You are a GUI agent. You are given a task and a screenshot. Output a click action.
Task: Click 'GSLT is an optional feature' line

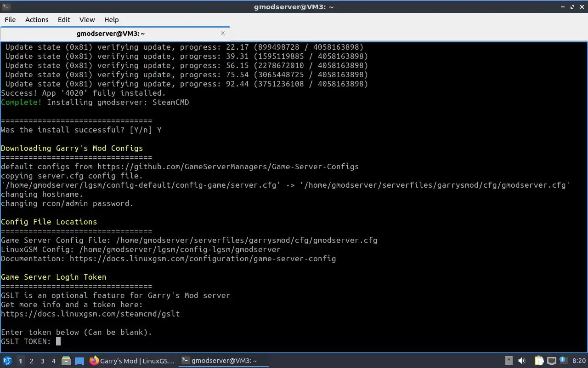[115, 295]
